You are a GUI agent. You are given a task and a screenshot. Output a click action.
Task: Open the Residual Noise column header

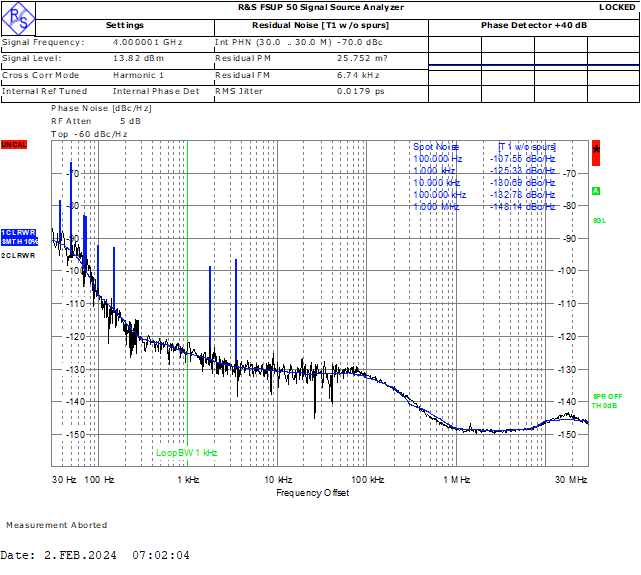(x=320, y=25)
